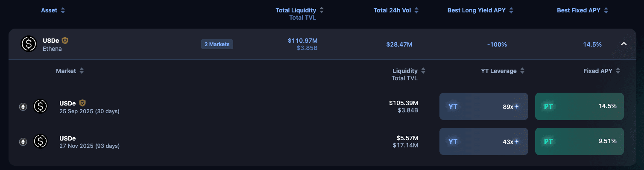Sort markets by YT Leverage
Viewport: 644px width, 170px height.
503,71
